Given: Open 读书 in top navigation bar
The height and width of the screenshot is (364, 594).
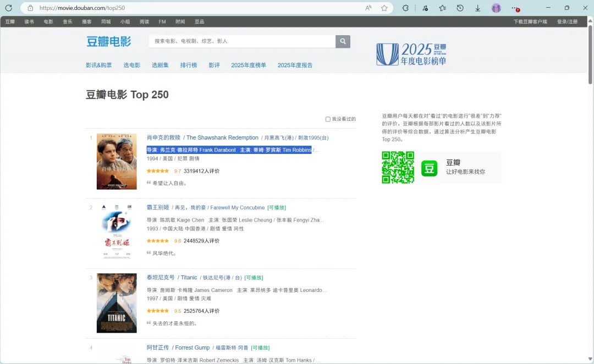Looking at the screenshot, I should [x=29, y=21].
